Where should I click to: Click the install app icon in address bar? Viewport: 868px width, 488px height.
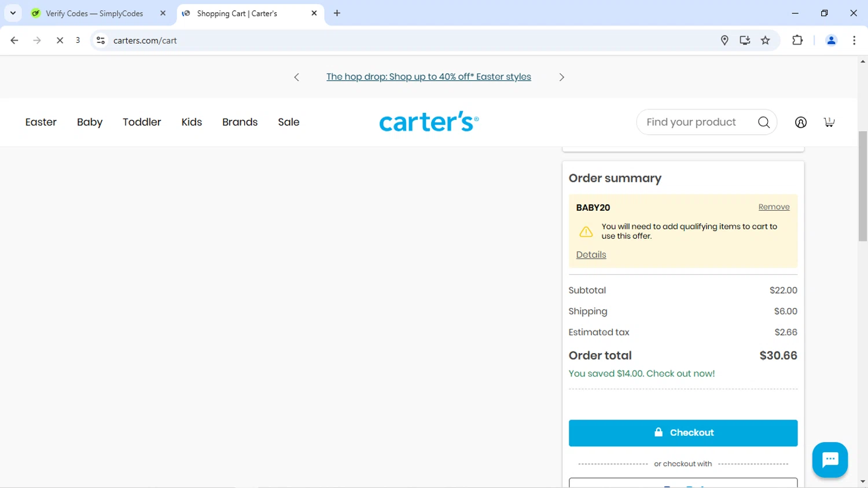745,41
